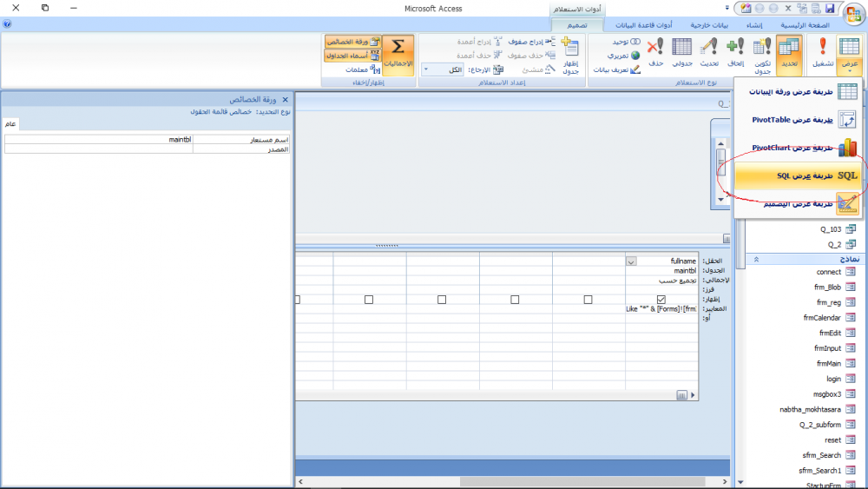Open query Parameters (معلمات)
Viewport: 868px width, 489px height.
click(363, 69)
